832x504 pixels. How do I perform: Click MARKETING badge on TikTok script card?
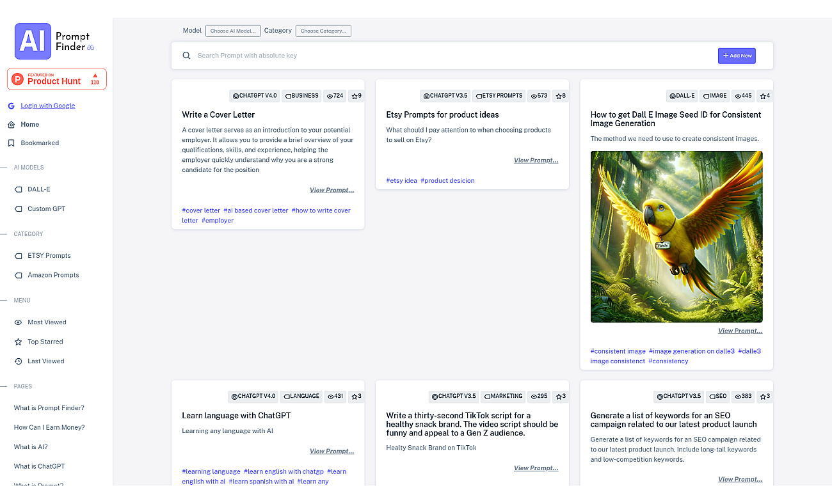(x=503, y=397)
